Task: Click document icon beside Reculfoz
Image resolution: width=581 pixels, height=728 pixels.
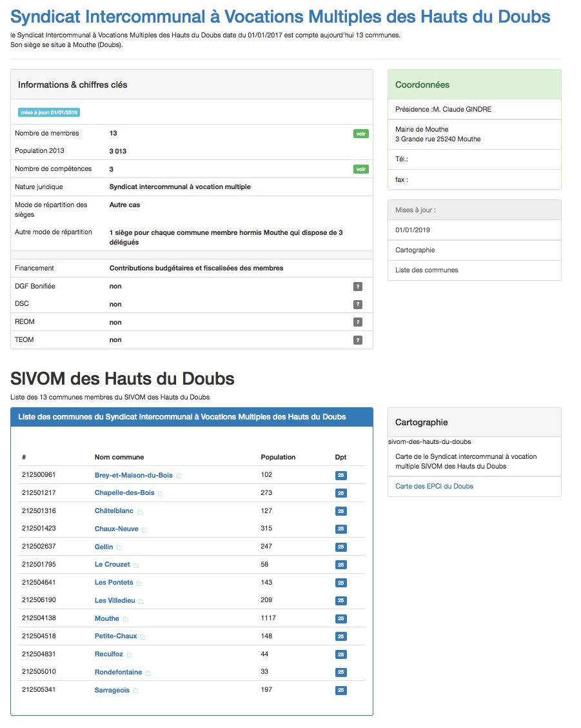Action: point(130,655)
